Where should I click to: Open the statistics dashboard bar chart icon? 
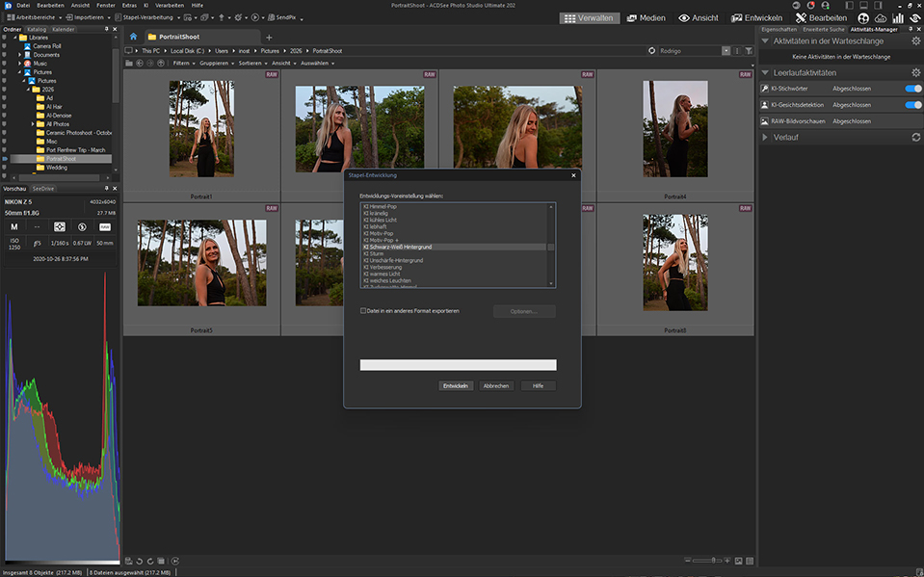[x=898, y=17]
